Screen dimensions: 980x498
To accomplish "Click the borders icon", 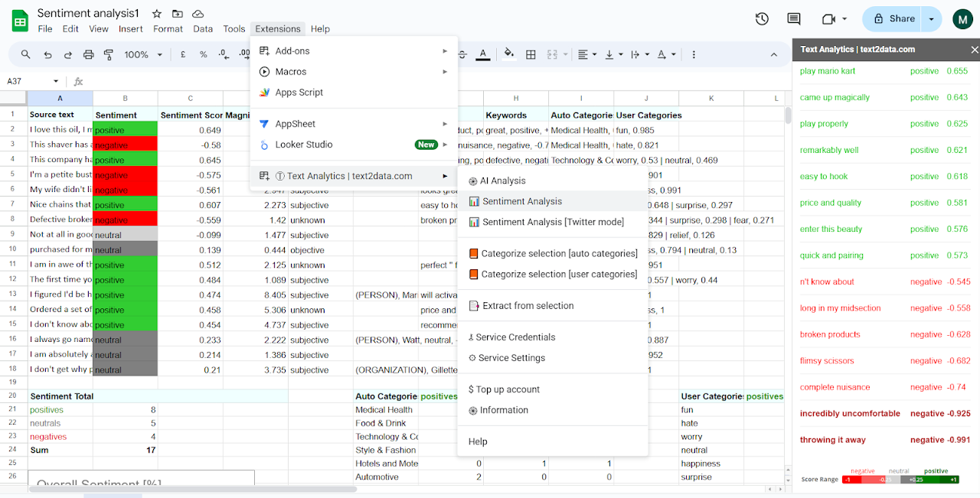I will coord(531,54).
